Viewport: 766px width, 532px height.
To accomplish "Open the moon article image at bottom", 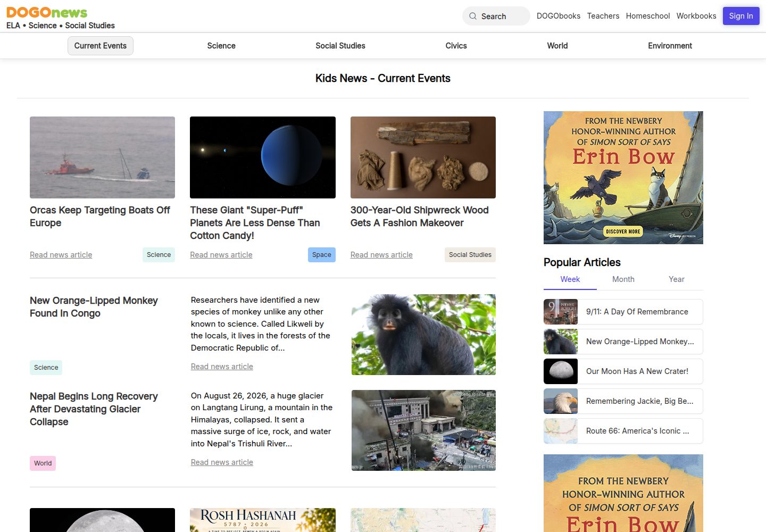I will tap(102, 520).
